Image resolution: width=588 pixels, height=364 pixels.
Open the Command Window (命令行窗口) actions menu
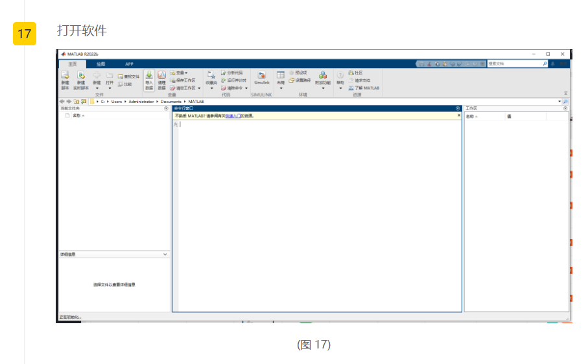click(458, 108)
